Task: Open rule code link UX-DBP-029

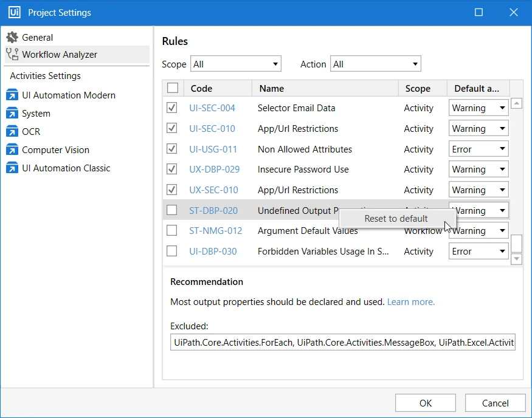Action: (215, 169)
